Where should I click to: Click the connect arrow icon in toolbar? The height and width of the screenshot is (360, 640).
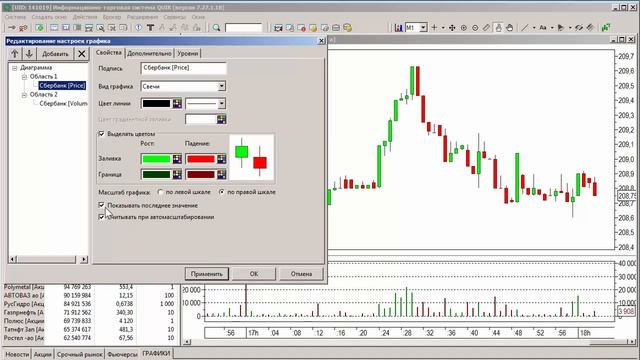(12, 27)
